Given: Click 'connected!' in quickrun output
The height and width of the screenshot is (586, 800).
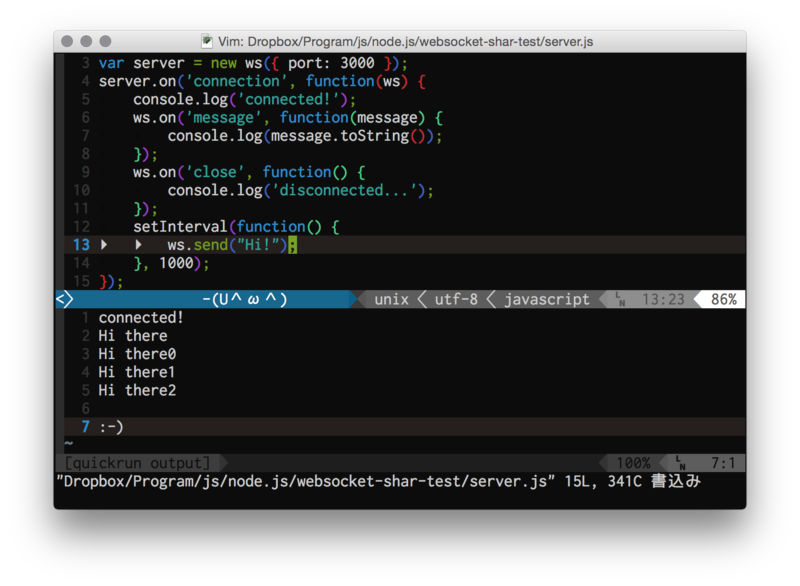Looking at the screenshot, I should pos(141,318).
